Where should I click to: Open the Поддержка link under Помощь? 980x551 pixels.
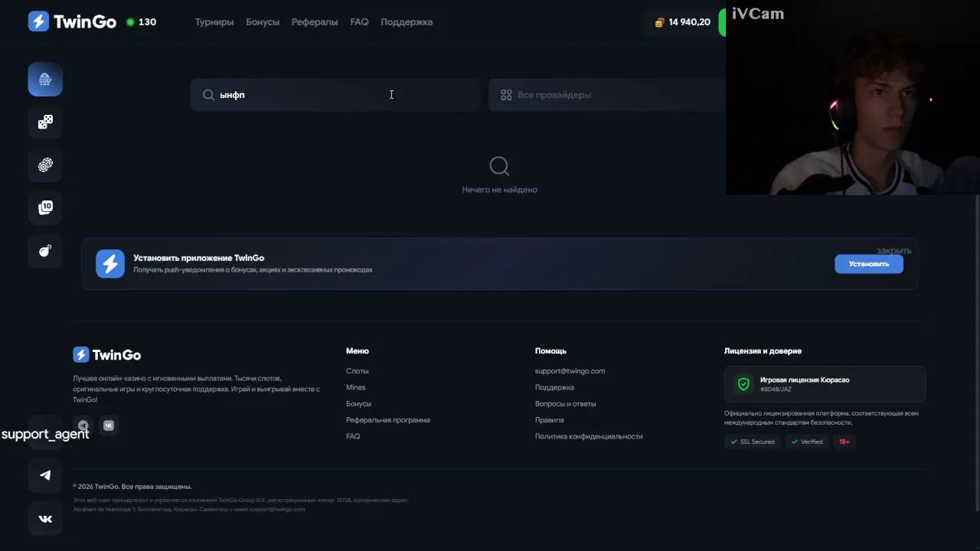point(554,387)
